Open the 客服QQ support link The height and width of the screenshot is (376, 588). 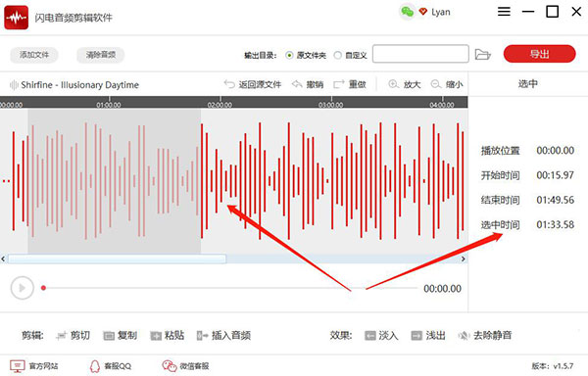tap(110, 366)
